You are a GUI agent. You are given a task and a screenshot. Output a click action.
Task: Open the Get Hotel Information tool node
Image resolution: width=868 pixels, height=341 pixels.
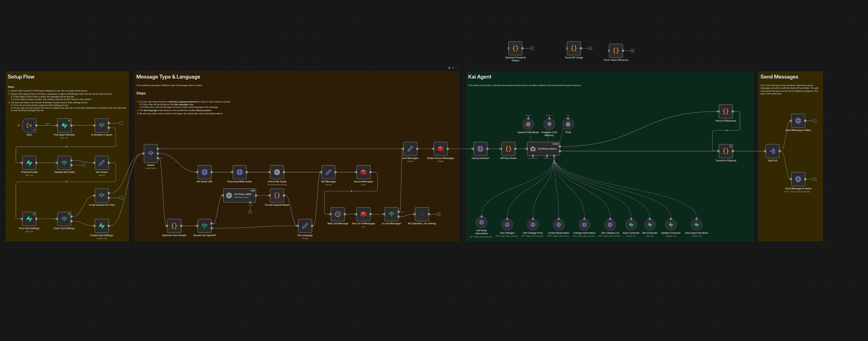[481, 222]
